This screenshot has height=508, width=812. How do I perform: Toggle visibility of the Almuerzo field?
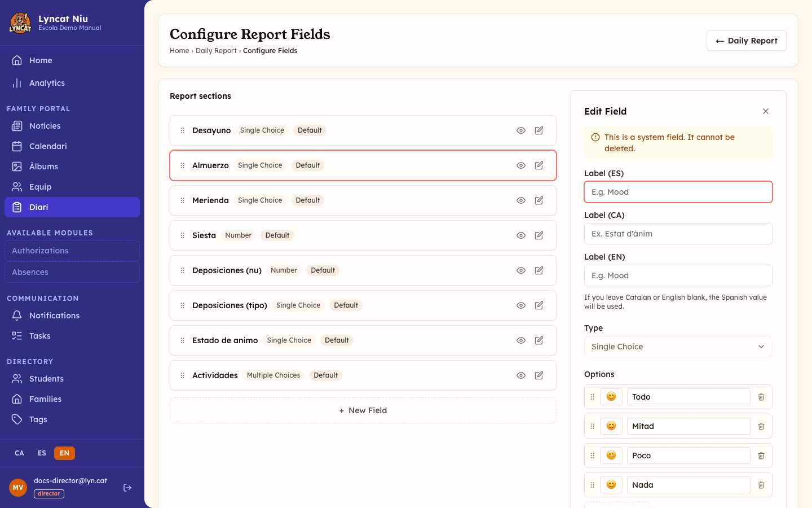pyautogui.click(x=521, y=165)
